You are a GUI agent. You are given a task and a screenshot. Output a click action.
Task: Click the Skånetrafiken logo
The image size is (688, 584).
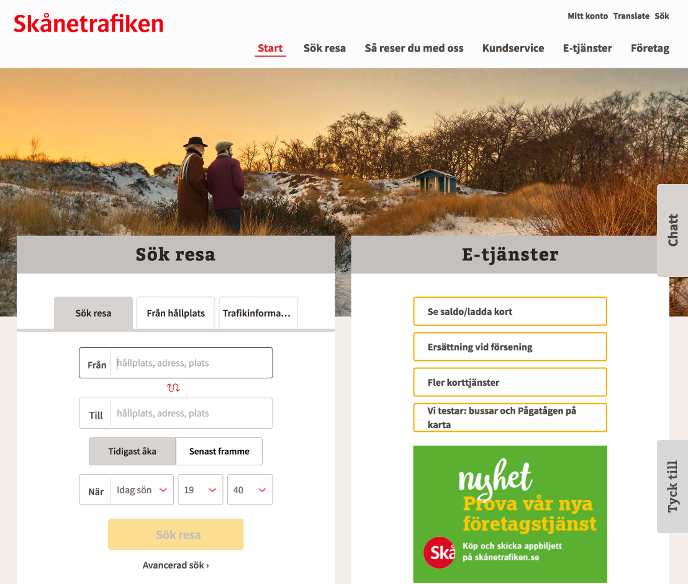88,24
